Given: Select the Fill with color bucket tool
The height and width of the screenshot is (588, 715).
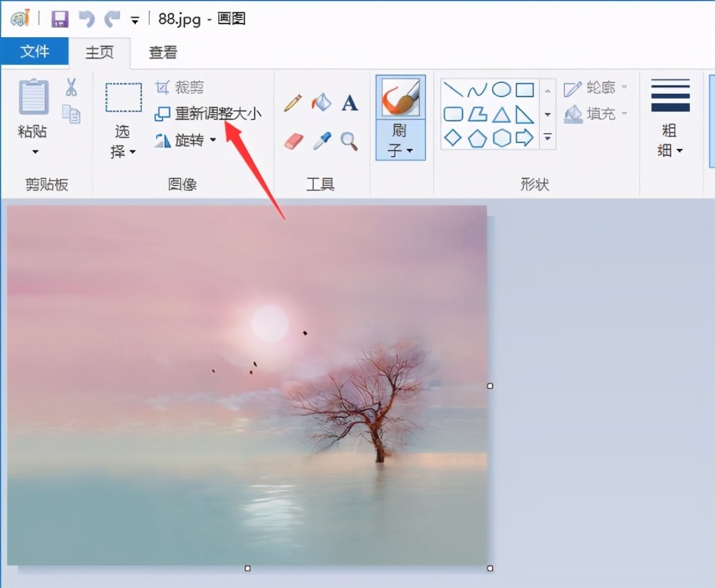Looking at the screenshot, I should pos(321,102).
